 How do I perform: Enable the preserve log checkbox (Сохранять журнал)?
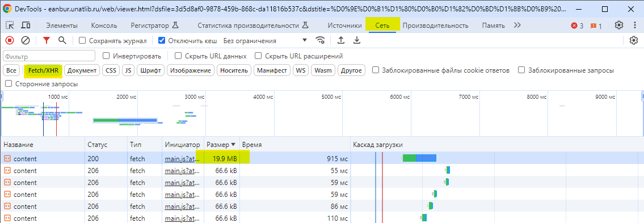tap(82, 41)
